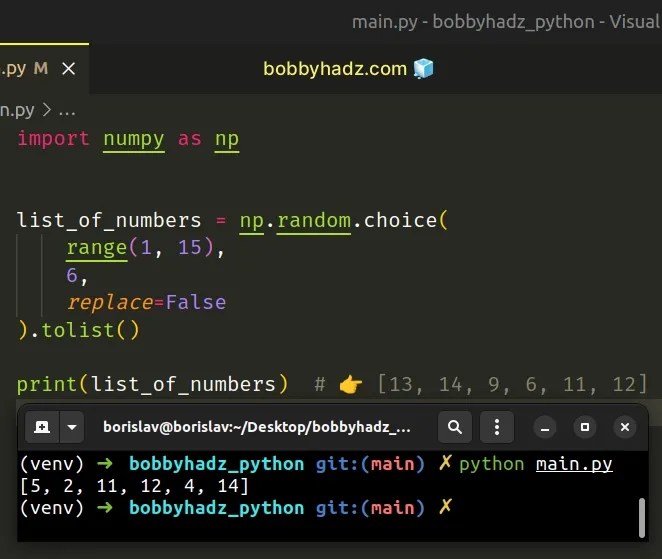Click the number 15 in range arguments
Screen dimensions: 662x559
tap(190, 247)
